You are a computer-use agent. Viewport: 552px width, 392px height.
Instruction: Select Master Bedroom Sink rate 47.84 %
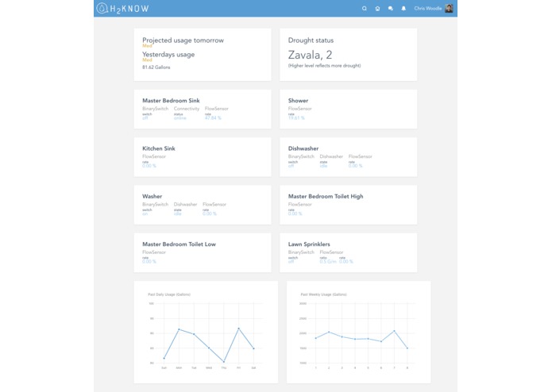tap(213, 118)
